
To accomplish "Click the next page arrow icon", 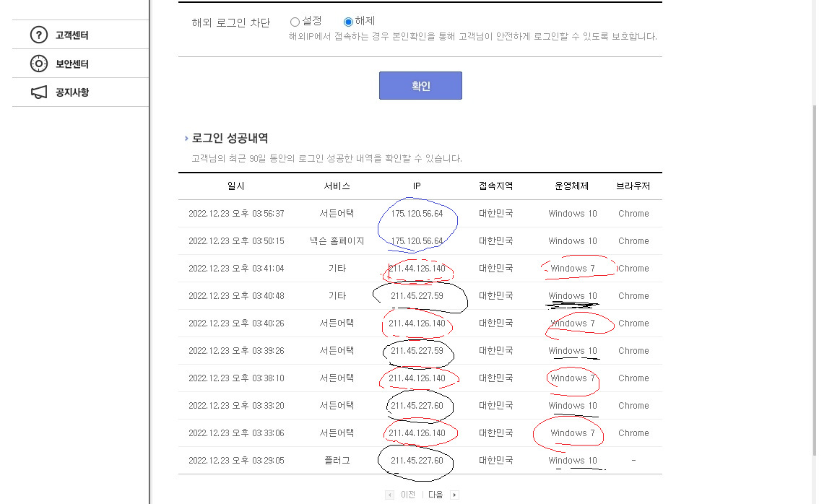I will coord(454,495).
